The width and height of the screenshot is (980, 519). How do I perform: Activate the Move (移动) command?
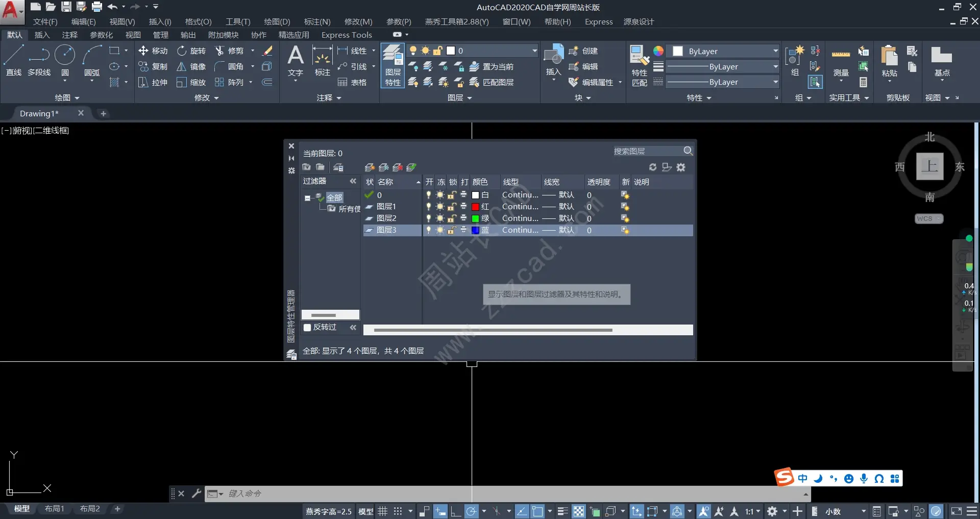(x=152, y=51)
